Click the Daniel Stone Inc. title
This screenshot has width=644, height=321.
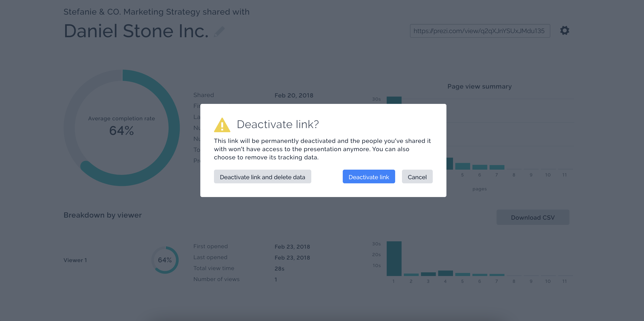coord(136,31)
